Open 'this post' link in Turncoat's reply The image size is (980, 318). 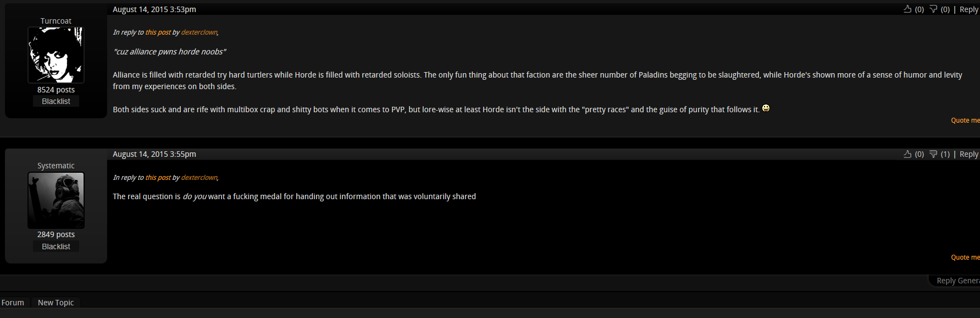click(x=158, y=32)
